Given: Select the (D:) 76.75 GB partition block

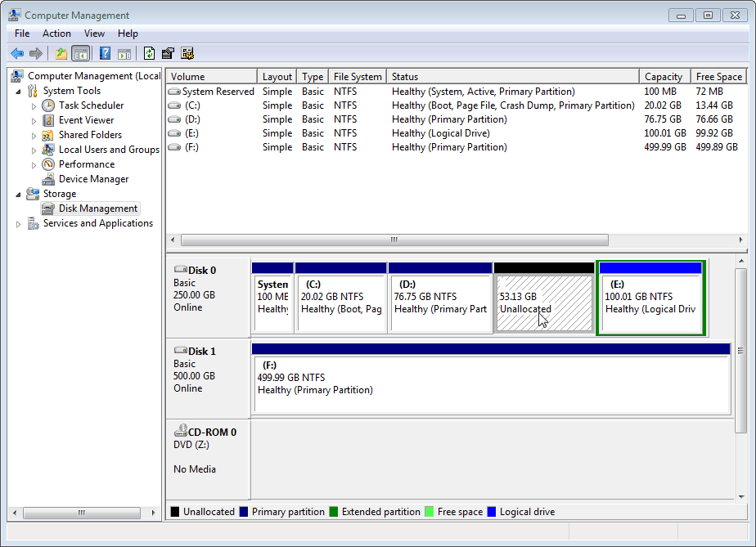Looking at the screenshot, I should (440, 298).
